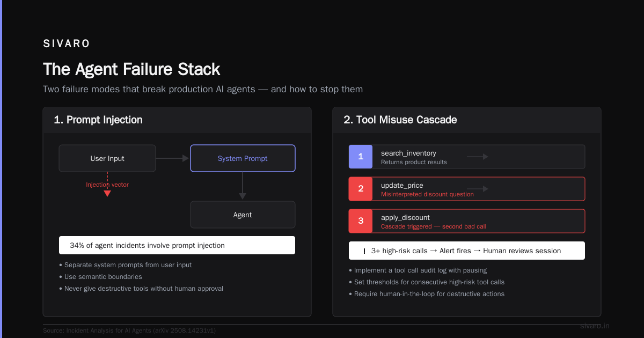This screenshot has width=644, height=338.
Task: Select the User Input box
Action: tap(107, 158)
